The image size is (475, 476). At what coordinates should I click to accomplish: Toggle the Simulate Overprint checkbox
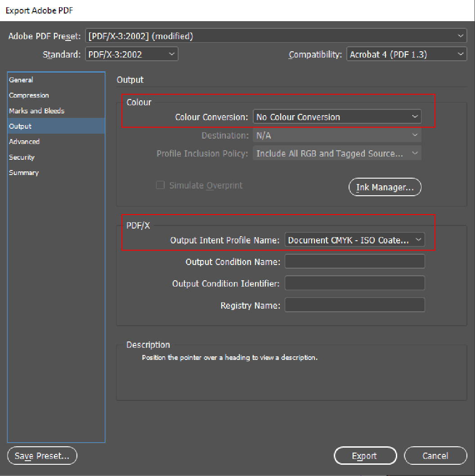(160, 185)
